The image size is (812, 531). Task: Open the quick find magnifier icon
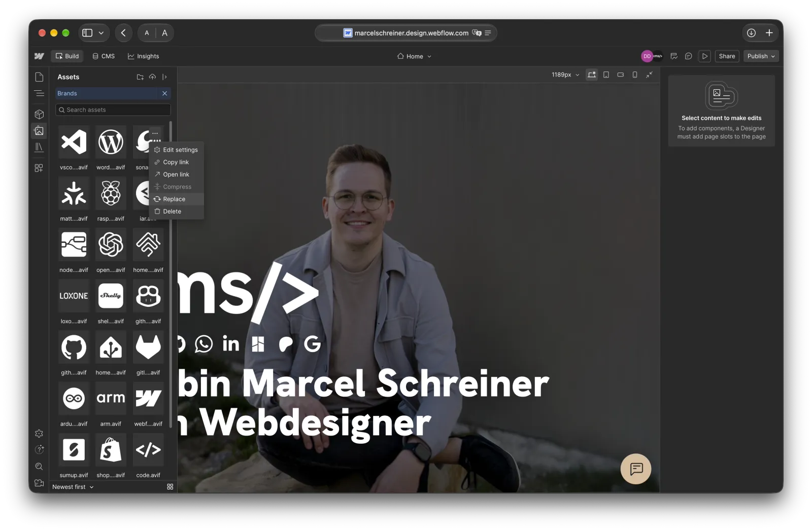39,467
